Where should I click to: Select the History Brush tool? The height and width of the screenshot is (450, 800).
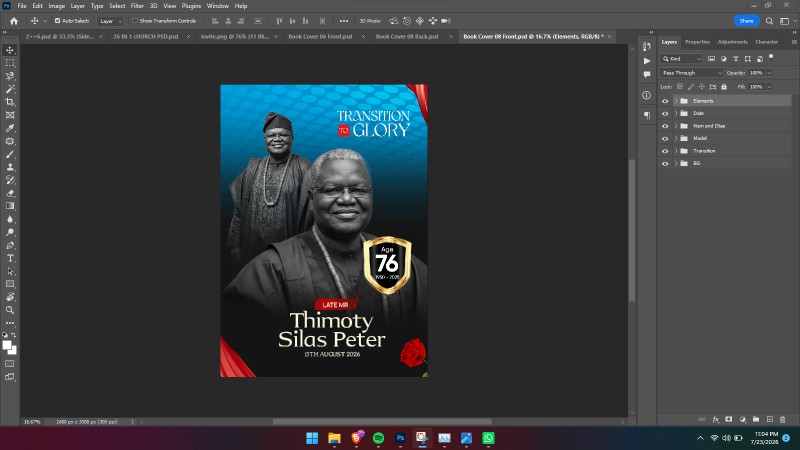click(x=10, y=180)
